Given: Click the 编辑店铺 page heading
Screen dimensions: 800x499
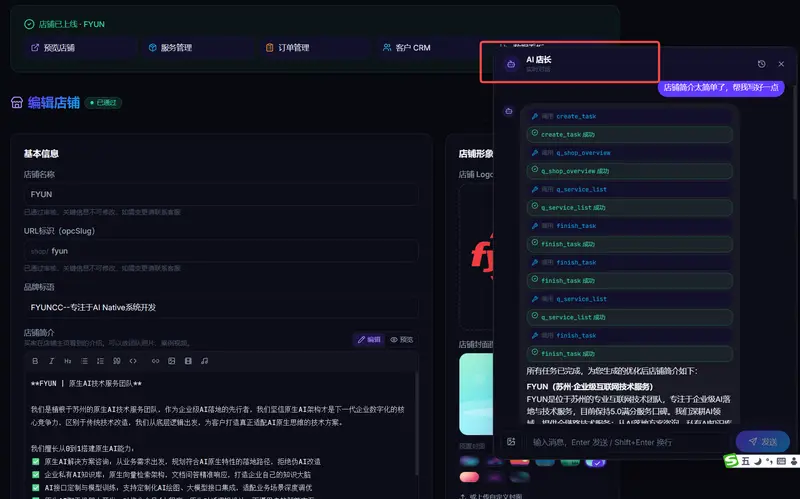Looking at the screenshot, I should tap(54, 103).
